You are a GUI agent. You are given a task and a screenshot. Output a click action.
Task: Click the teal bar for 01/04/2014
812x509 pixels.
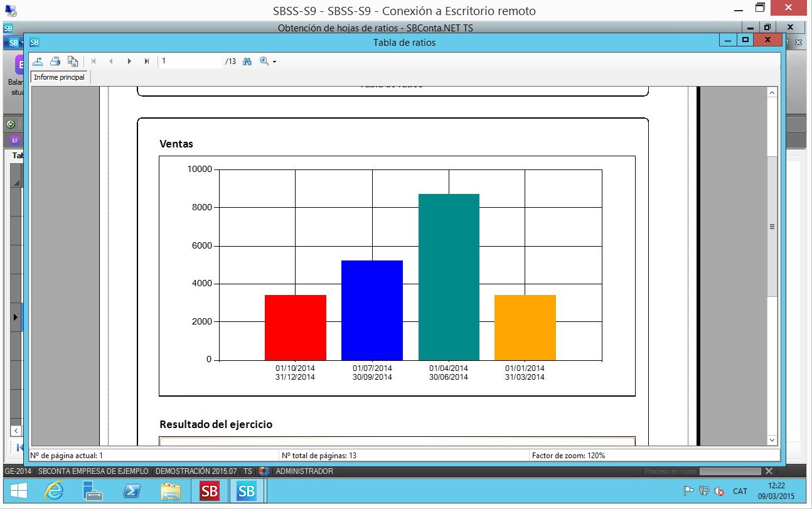449,277
